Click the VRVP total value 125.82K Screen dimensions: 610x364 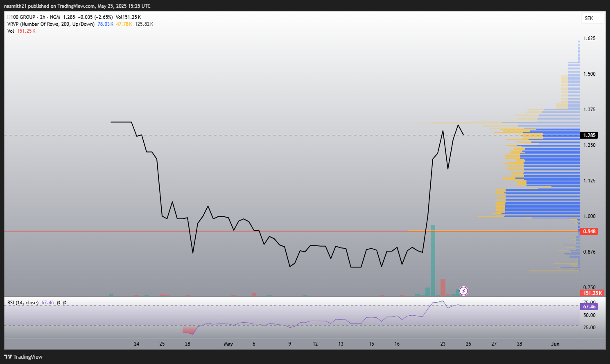point(144,24)
